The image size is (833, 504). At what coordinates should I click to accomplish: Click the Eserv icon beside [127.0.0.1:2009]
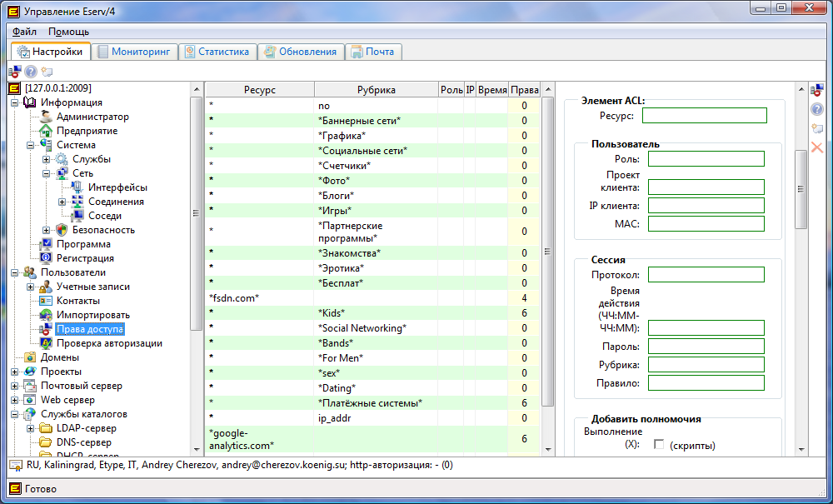pyautogui.click(x=14, y=88)
